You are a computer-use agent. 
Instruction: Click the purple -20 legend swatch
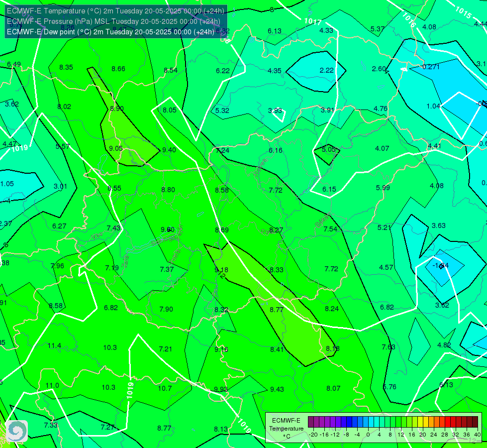tap(310, 422)
